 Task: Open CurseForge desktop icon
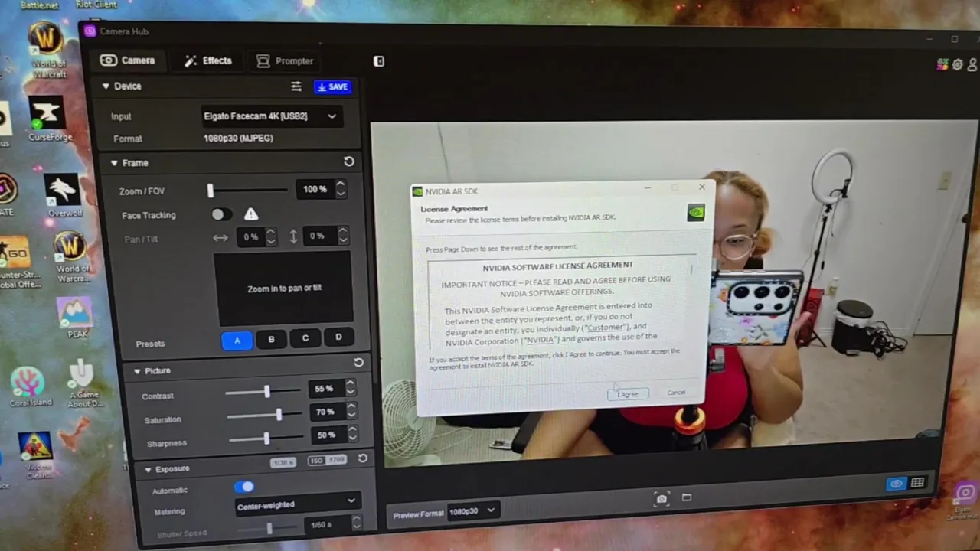50,120
